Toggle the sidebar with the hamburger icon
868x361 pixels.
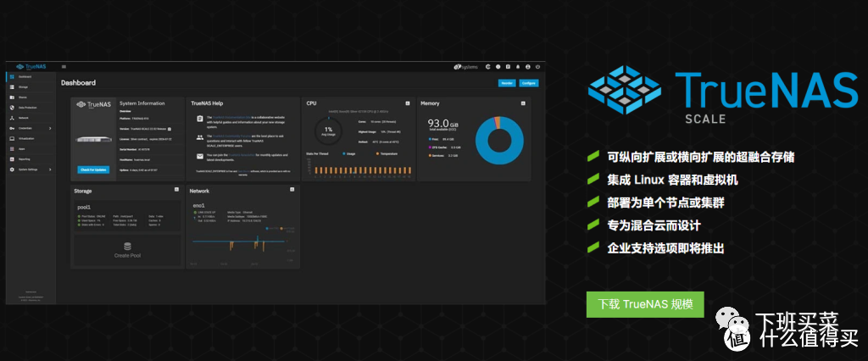click(x=64, y=66)
